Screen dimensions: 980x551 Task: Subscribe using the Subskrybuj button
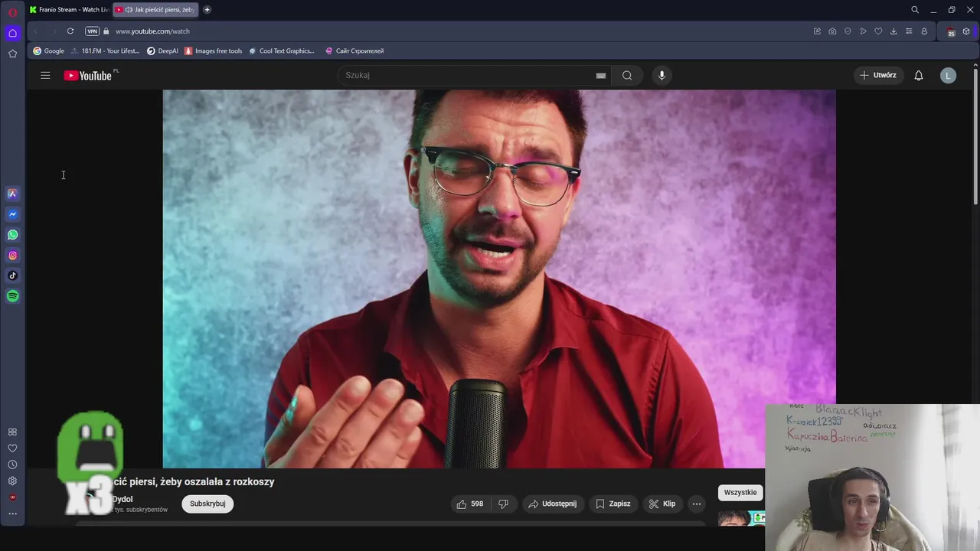(x=207, y=504)
